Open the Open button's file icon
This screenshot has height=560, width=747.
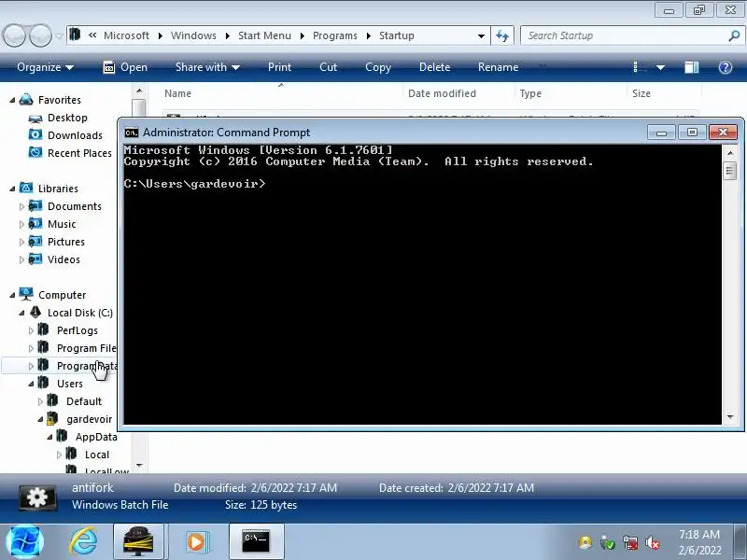click(x=108, y=67)
